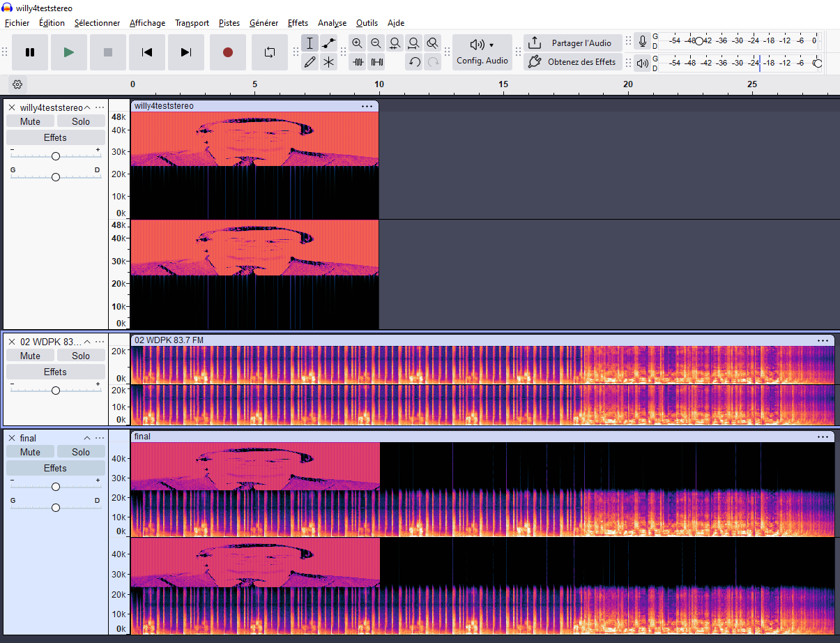Click the final track pan slider
The image size is (840, 643).
(x=56, y=507)
